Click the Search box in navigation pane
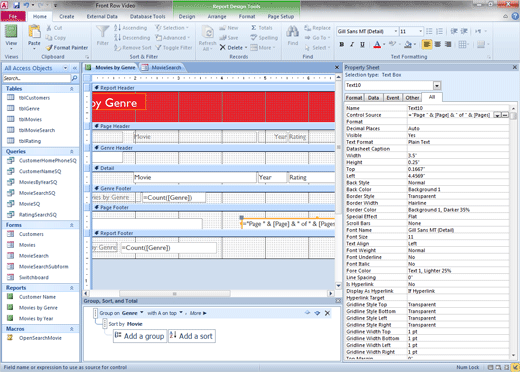 click(x=37, y=78)
